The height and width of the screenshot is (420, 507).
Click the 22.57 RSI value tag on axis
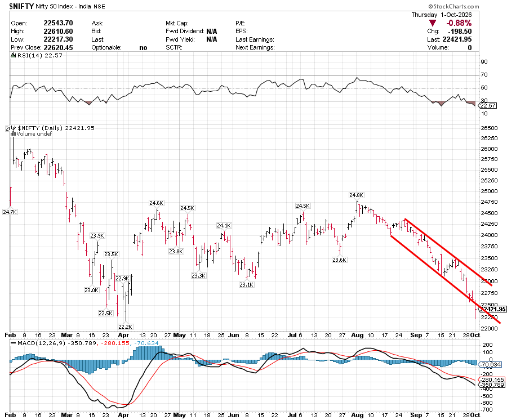[488, 106]
